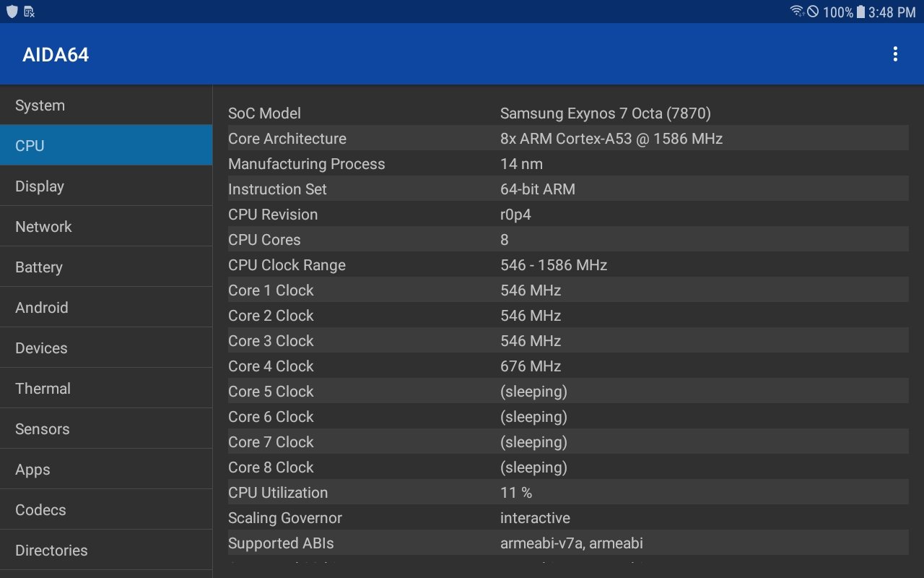924x578 pixels.
Task: Open the Devices section
Action: (106, 348)
